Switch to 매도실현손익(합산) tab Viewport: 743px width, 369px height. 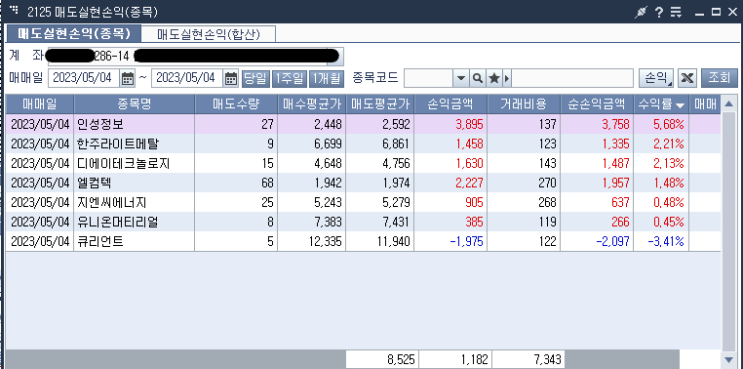(209, 34)
